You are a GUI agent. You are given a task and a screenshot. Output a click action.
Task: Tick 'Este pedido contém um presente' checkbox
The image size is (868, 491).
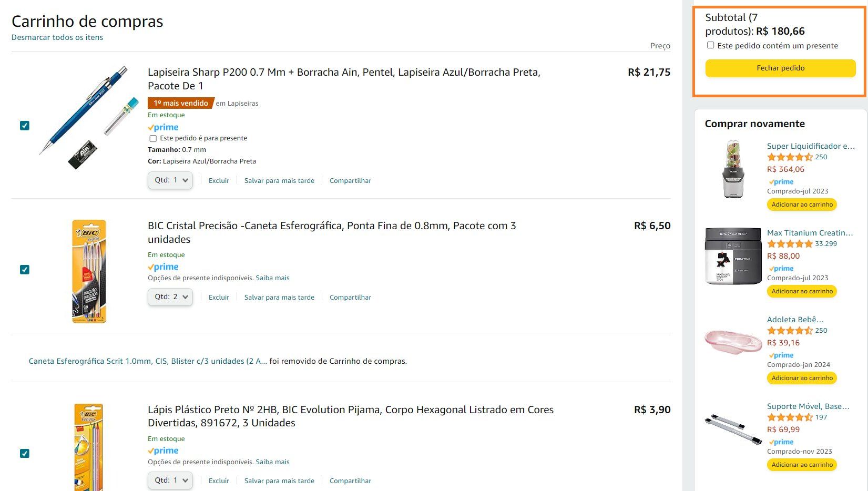tap(710, 45)
